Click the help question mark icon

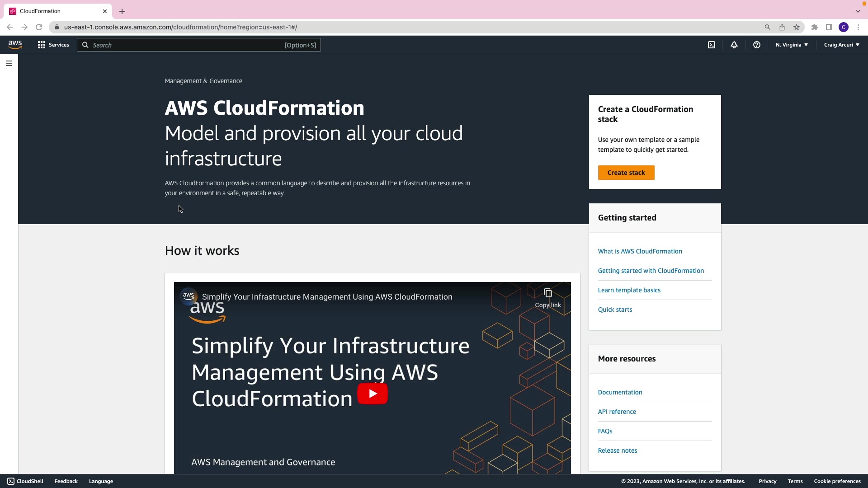tap(757, 45)
